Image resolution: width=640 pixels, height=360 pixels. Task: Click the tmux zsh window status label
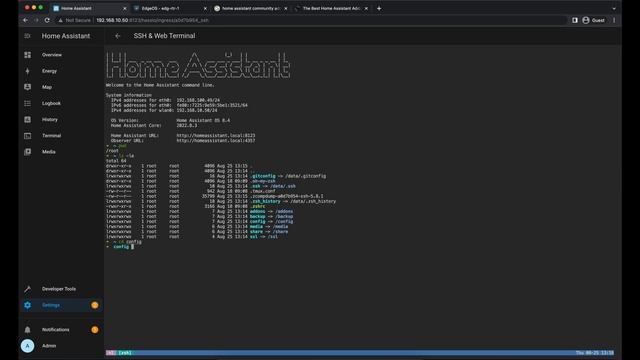coord(125,353)
